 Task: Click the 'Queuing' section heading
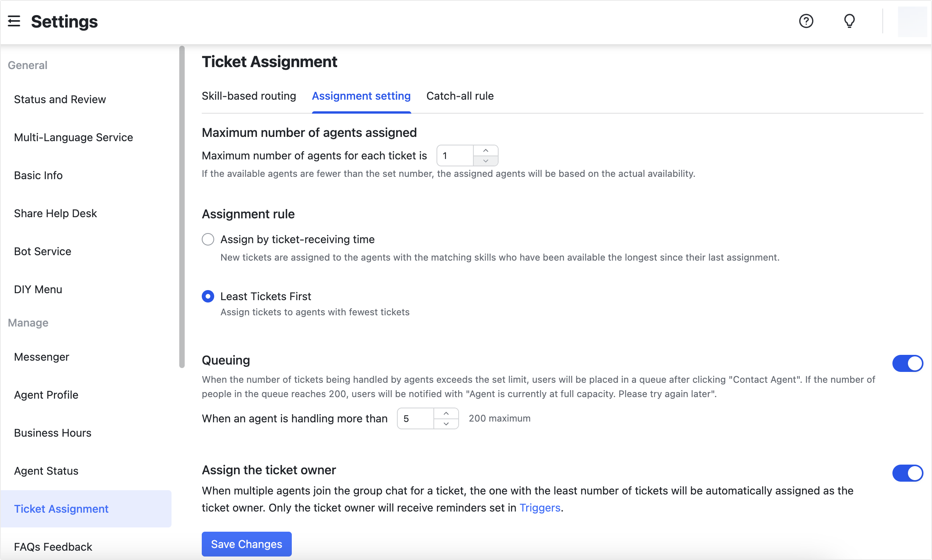point(226,360)
